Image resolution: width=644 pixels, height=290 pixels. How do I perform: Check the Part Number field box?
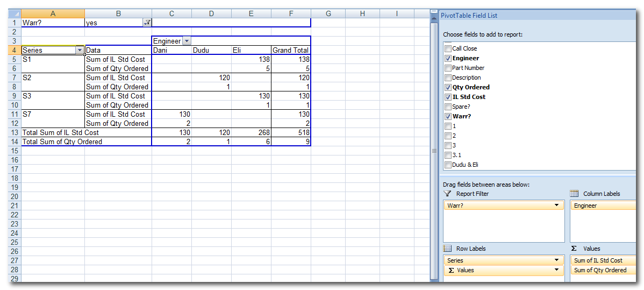(x=448, y=68)
